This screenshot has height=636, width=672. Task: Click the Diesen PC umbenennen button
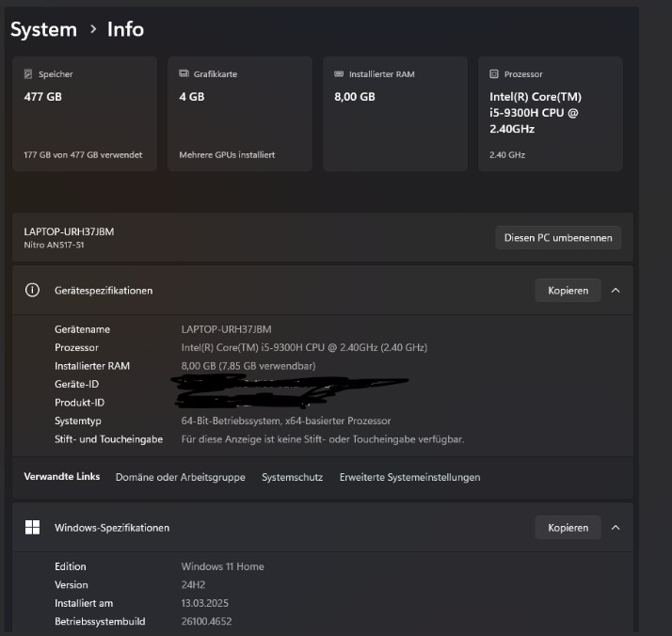coord(557,238)
